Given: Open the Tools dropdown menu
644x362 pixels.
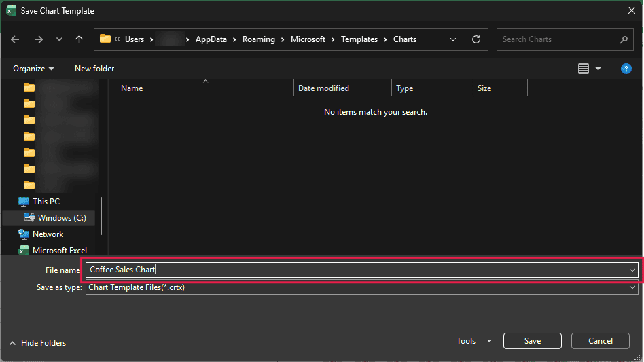Looking at the screenshot, I should [x=474, y=341].
